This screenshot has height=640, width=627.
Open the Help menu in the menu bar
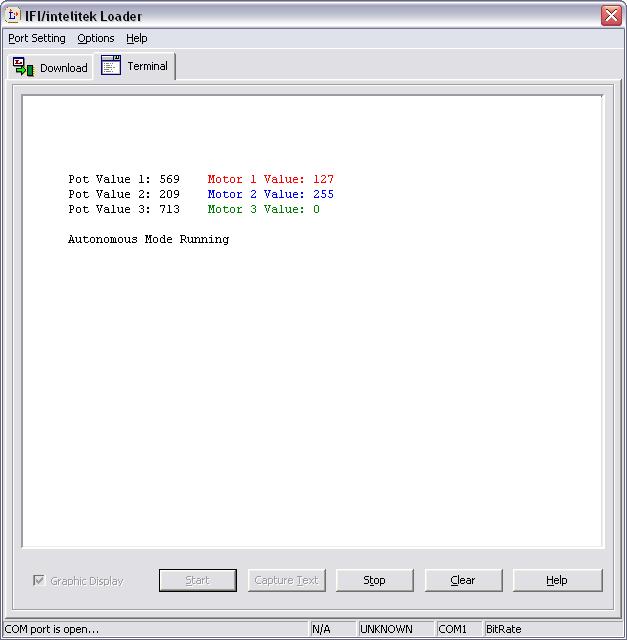pyautogui.click(x=137, y=38)
